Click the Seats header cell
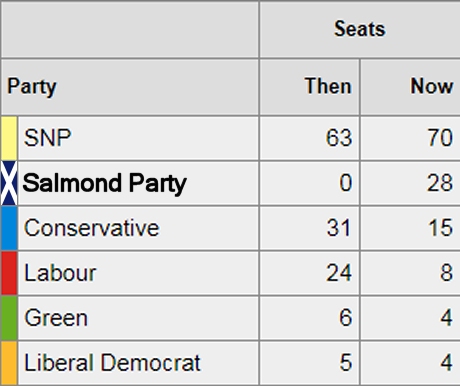Image resolution: width=460 pixels, height=386 pixels. tap(360, 29)
